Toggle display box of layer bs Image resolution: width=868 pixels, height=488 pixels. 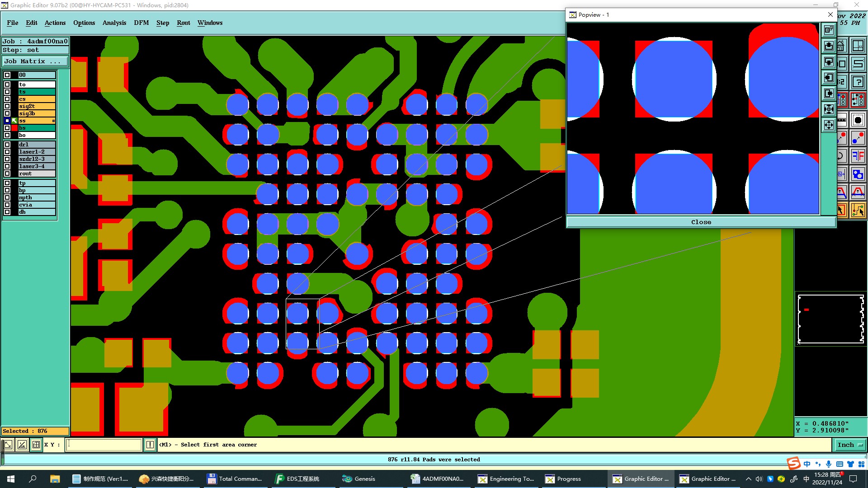(x=7, y=128)
